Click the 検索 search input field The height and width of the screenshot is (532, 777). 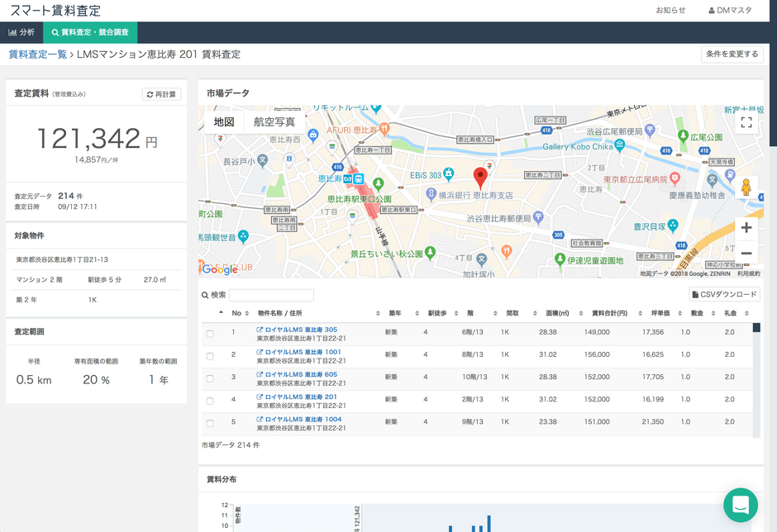[x=271, y=295]
